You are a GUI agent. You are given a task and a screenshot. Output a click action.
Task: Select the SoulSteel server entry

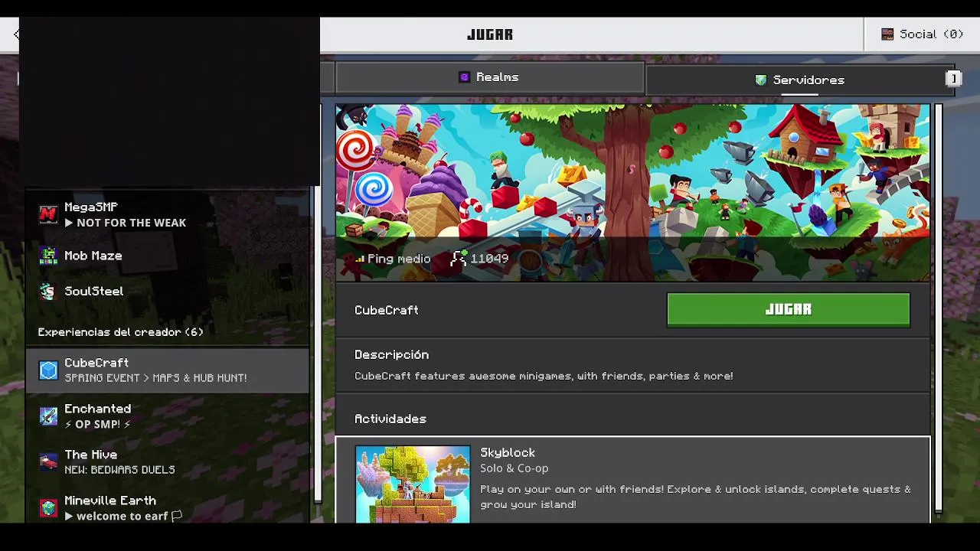click(x=168, y=291)
